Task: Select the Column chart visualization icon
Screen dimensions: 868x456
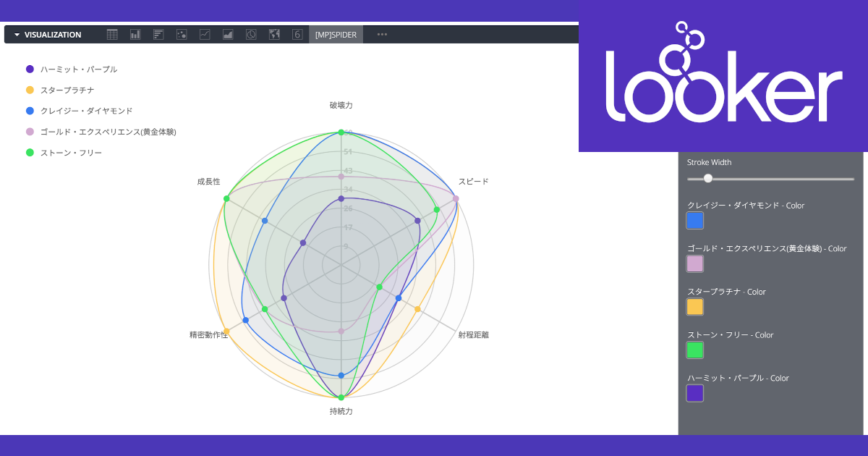Action: (135, 34)
